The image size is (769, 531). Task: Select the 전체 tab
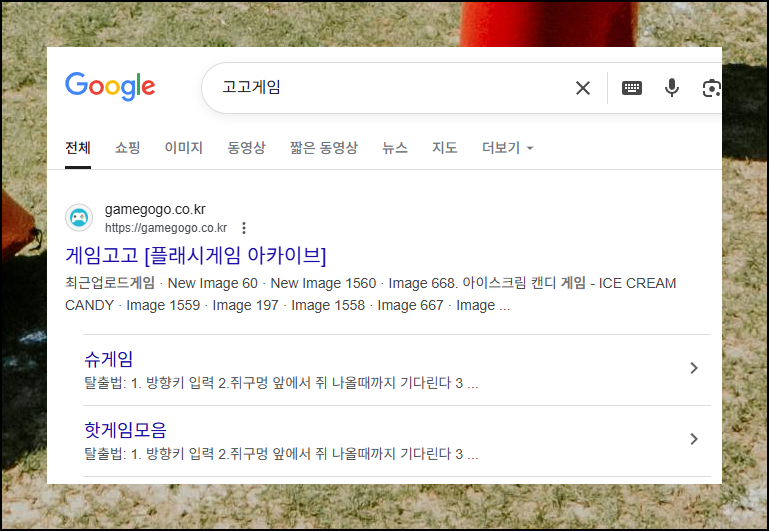[x=78, y=148]
